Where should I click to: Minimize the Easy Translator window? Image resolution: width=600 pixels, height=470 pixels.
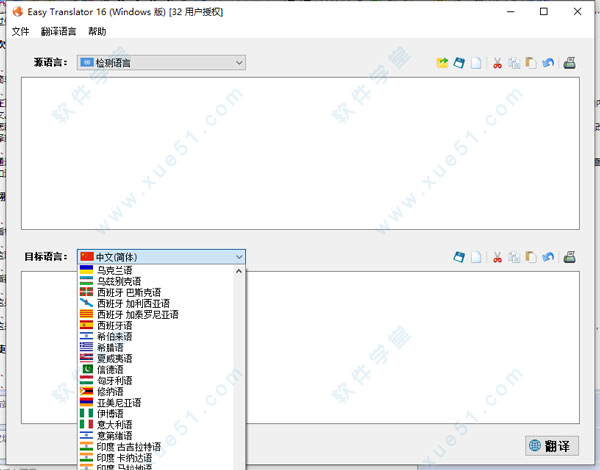(x=510, y=11)
